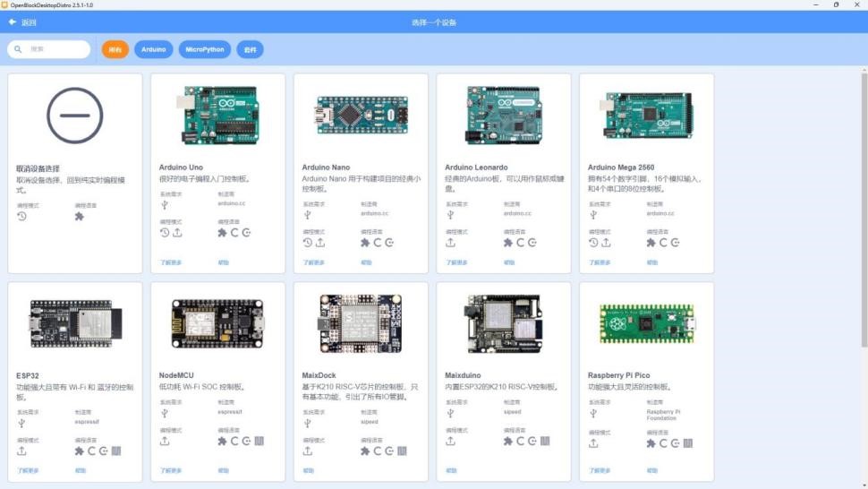
Task: Click C++ icon on MaixDock card
Action: 389,450
